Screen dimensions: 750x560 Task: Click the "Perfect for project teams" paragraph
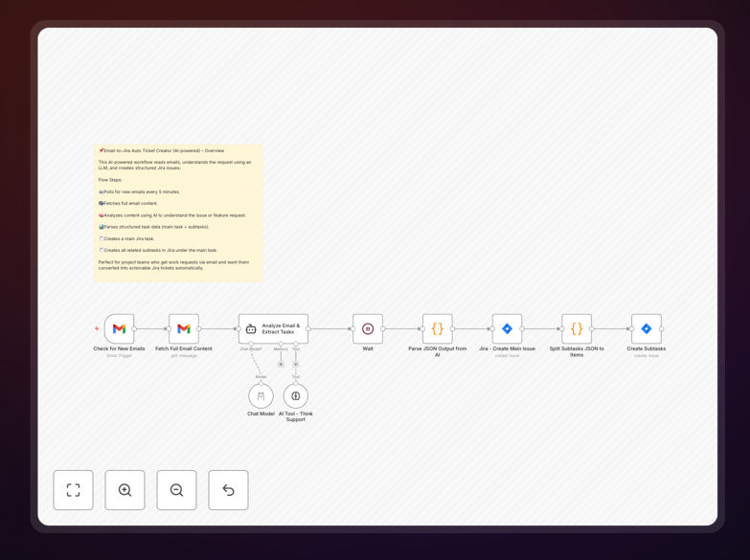(x=173, y=265)
